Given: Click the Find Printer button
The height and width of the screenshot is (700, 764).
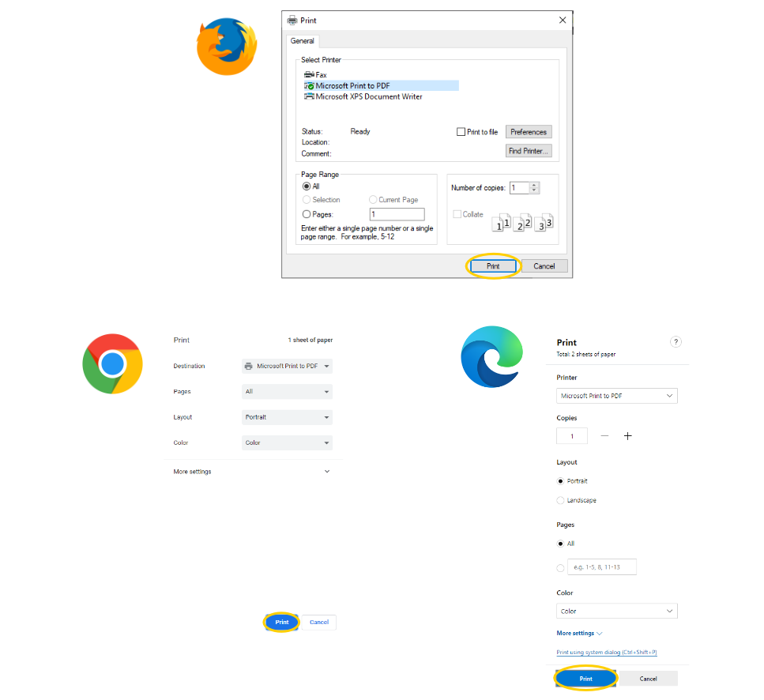Looking at the screenshot, I should 529,151.
